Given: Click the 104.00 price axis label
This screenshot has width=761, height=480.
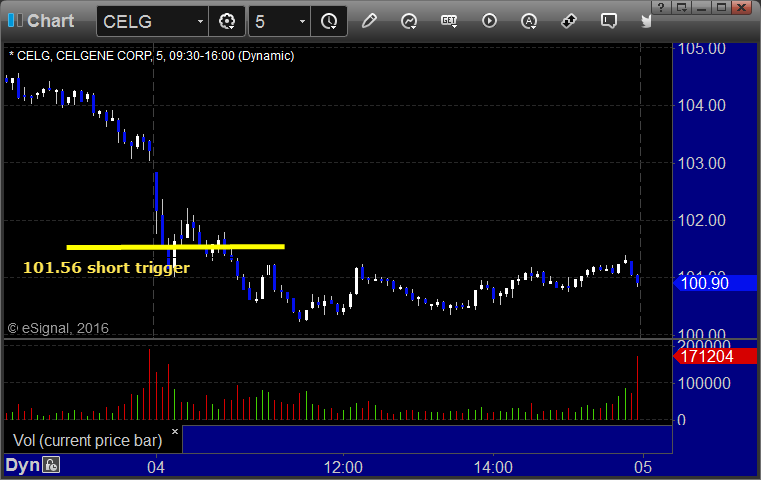Looking at the screenshot, I should [x=701, y=105].
